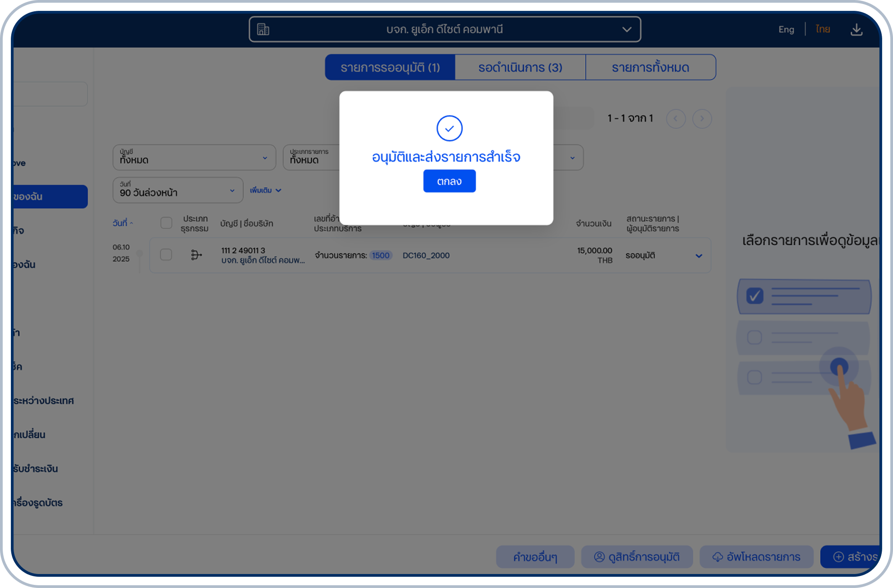The height and width of the screenshot is (588, 893).
Task: Open company selector บจก. ยูเอ็ก ดีไซต์
Action: (x=444, y=30)
